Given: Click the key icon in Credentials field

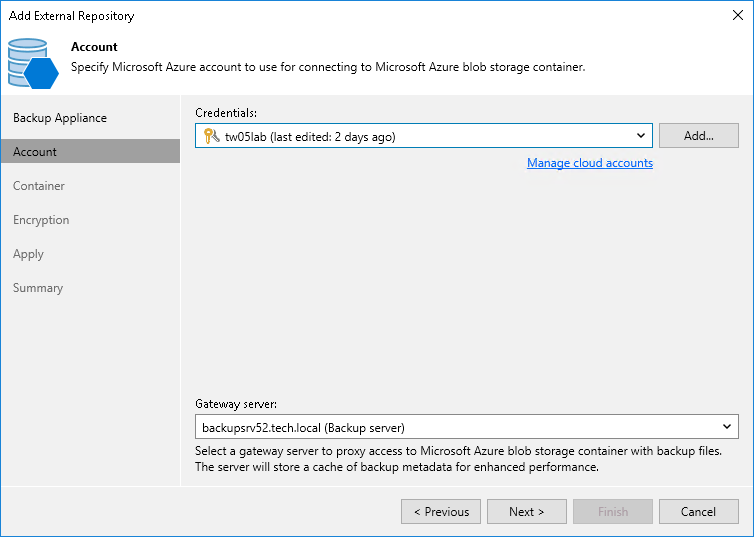Looking at the screenshot, I should pos(212,136).
